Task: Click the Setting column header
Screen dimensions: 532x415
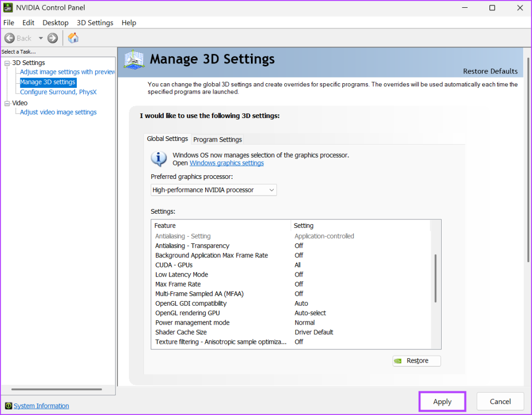Action: [x=361, y=226]
